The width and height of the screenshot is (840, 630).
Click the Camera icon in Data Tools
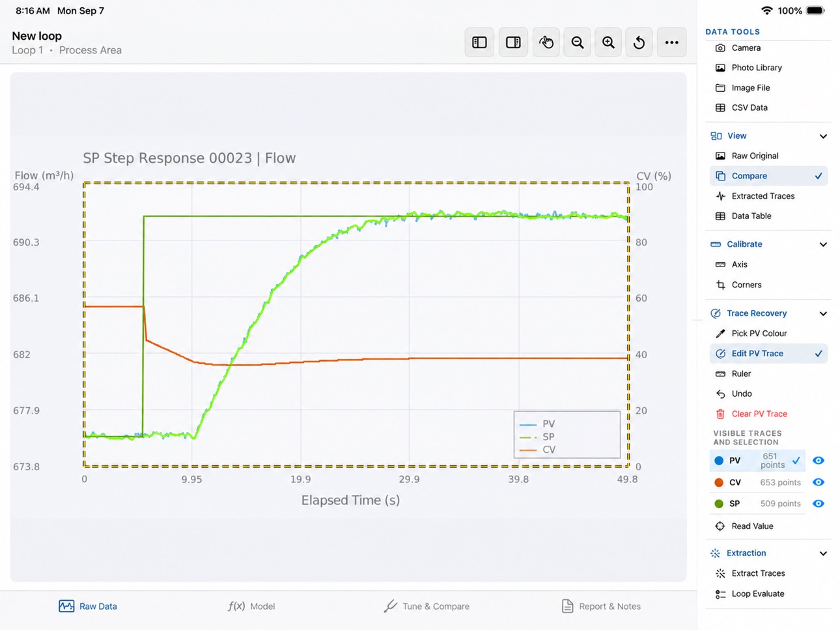(x=720, y=48)
